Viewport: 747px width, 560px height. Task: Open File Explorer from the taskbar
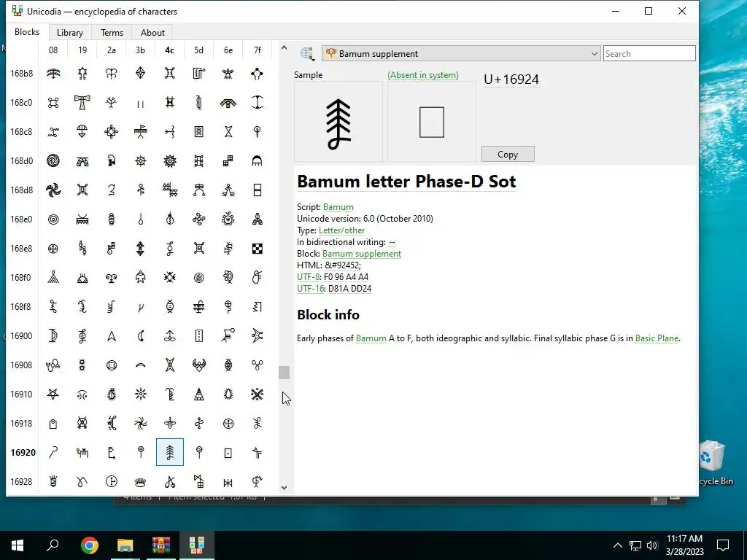(125, 545)
